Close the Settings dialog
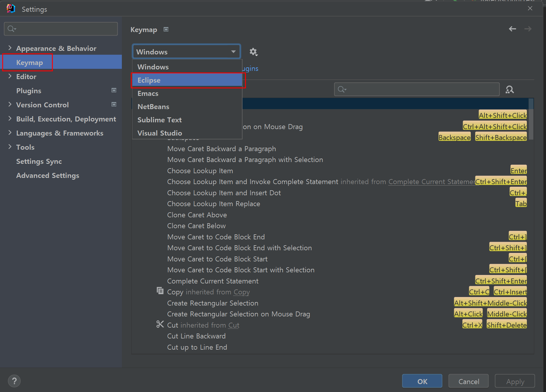 click(x=530, y=8)
